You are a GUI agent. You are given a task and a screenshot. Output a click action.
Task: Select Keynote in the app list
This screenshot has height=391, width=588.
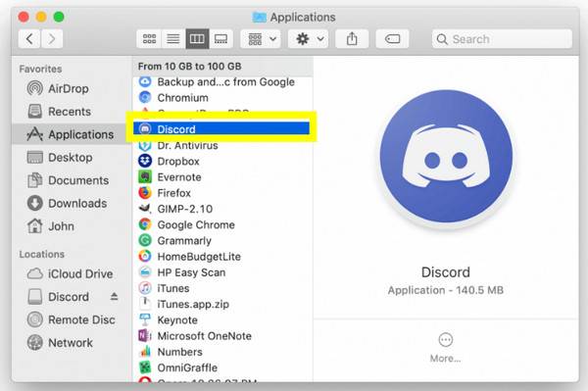222,320
